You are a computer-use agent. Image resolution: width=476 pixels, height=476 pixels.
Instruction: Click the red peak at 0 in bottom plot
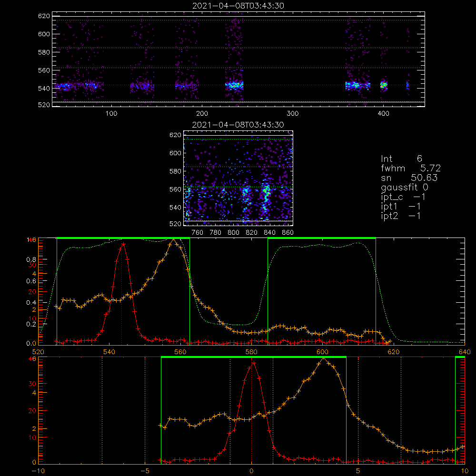click(x=254, y=363)
